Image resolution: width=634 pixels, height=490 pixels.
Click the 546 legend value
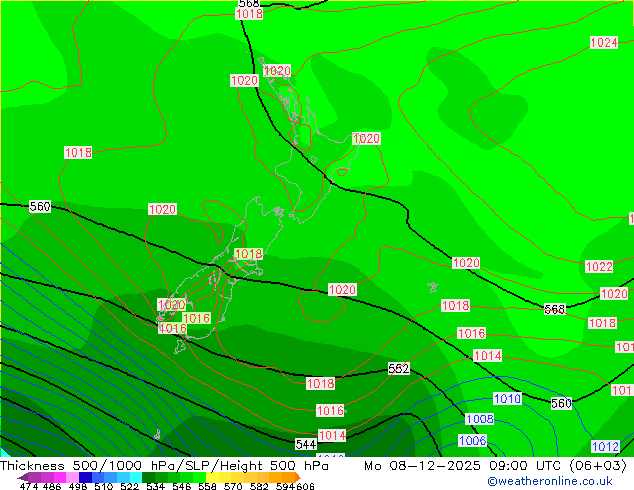182,486
